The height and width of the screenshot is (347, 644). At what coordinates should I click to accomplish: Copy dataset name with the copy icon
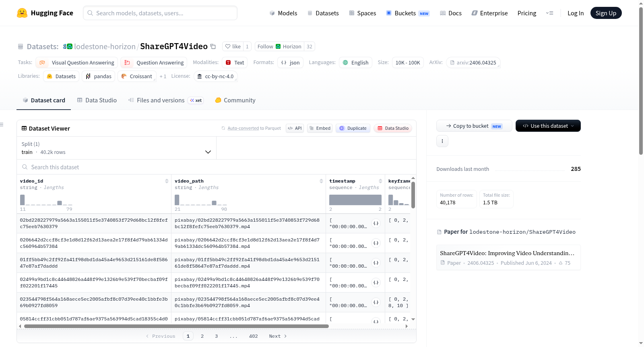point(213,46)
